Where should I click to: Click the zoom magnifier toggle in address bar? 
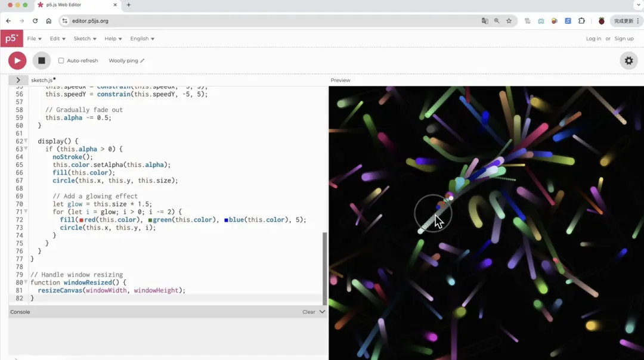(x=496, y=20)
